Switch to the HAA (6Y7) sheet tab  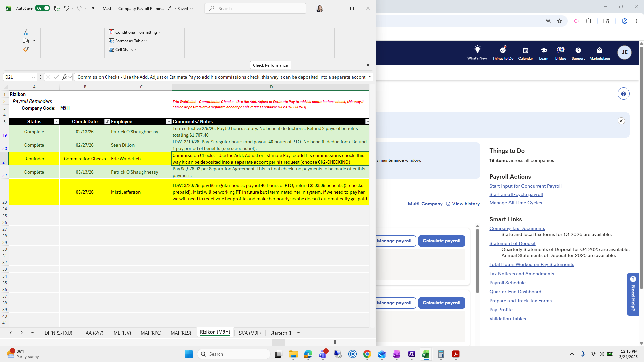[93, 333]
